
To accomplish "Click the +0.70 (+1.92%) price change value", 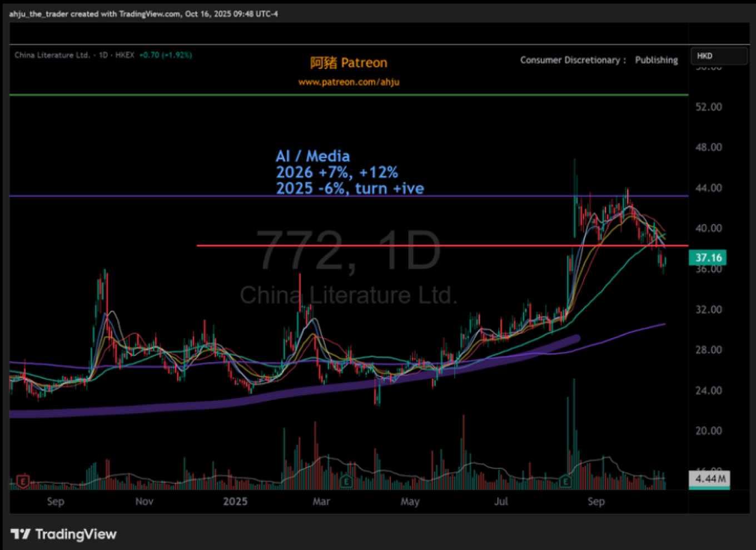I will (165, 55).
